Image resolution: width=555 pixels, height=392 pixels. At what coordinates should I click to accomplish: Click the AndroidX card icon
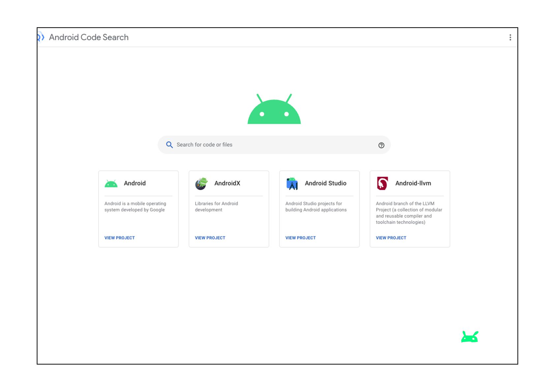coord(201,183)
